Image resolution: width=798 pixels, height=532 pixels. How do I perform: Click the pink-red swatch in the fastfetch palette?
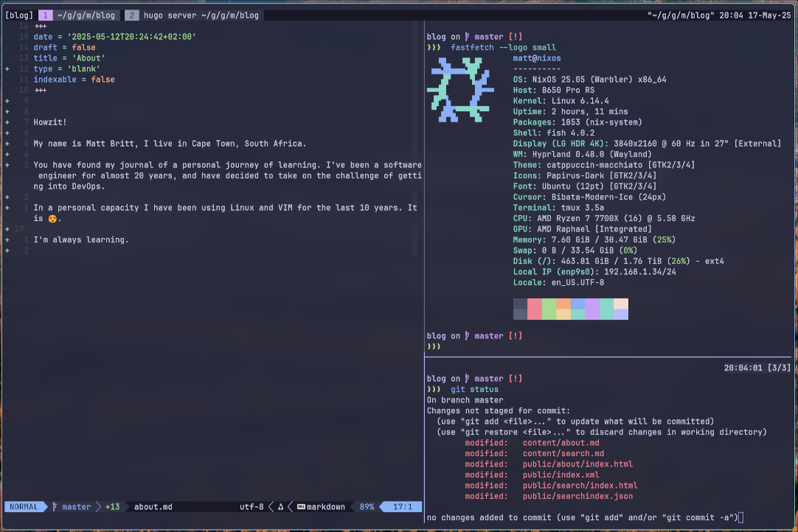click(x=535, y=309)
